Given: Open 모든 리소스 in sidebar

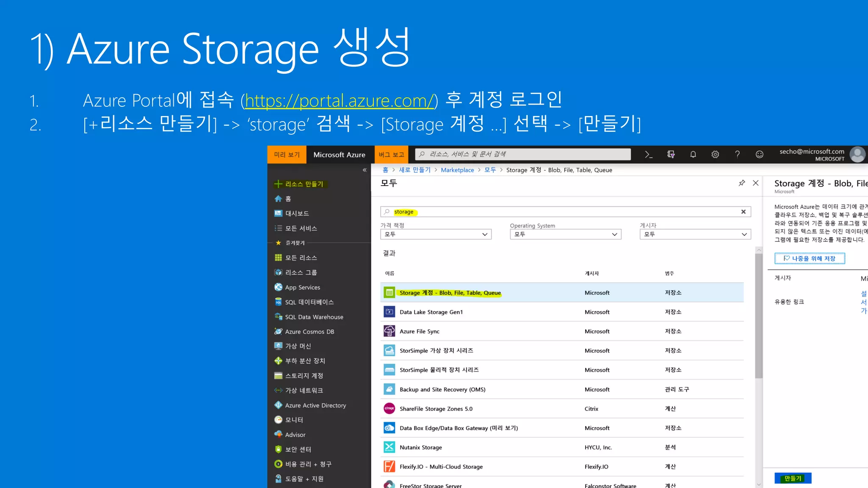Looking at the screenshot, I should point(296,258).
